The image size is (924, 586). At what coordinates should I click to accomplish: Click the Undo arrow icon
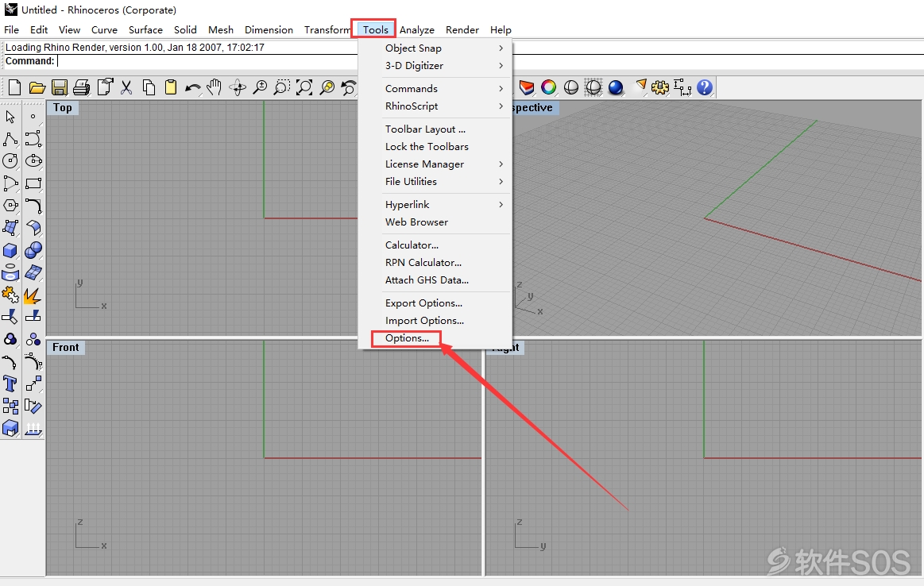click(x=193, y=88)
